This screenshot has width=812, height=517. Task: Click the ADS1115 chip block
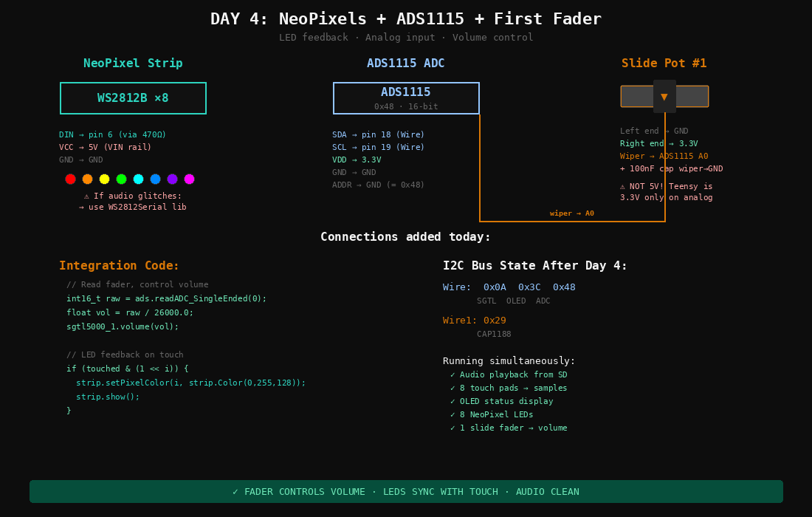(406, 98)
